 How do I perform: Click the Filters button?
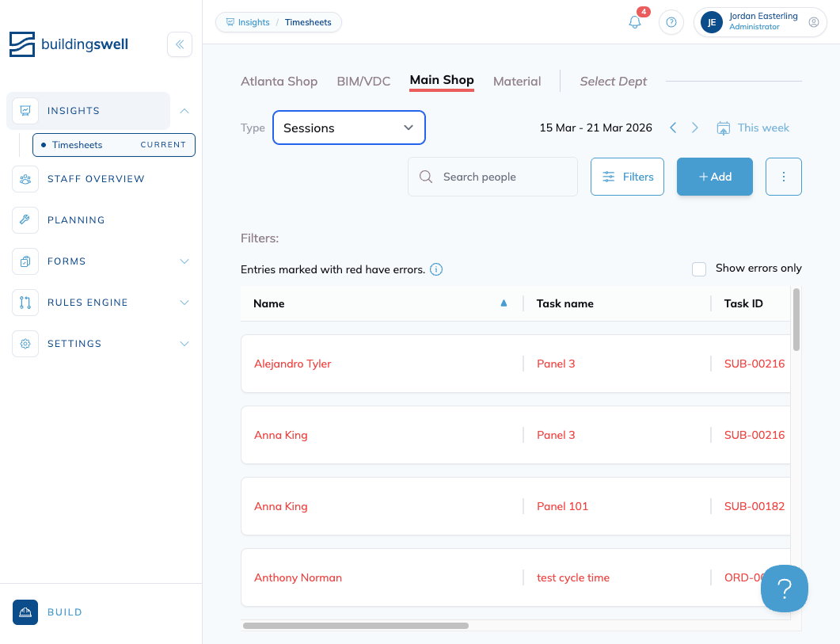click(627, 177)
